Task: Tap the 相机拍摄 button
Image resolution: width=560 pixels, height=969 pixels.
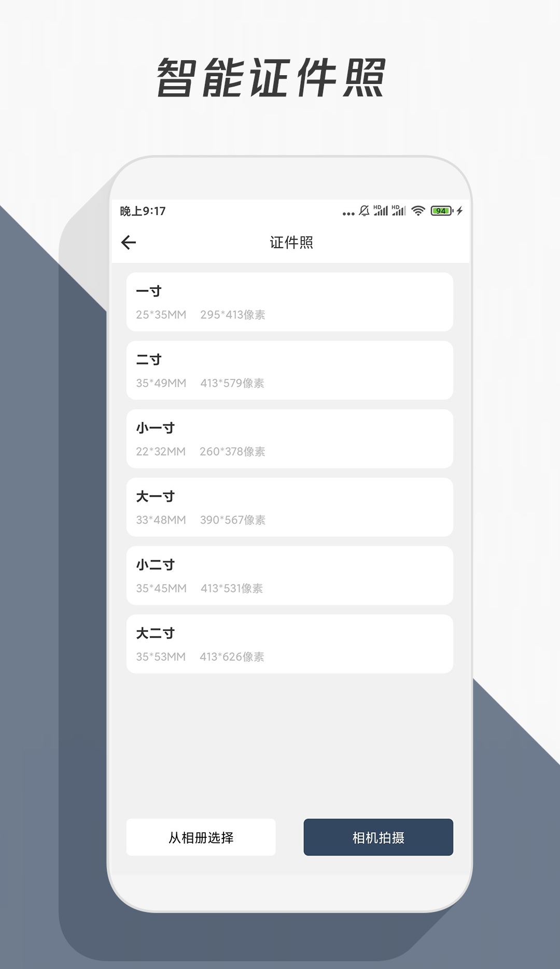Action: click(x=379, y=837)
